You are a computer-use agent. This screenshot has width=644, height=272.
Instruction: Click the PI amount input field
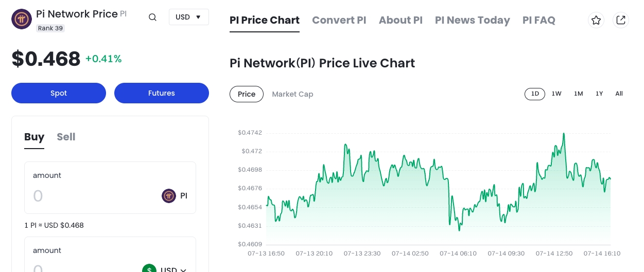93,196
